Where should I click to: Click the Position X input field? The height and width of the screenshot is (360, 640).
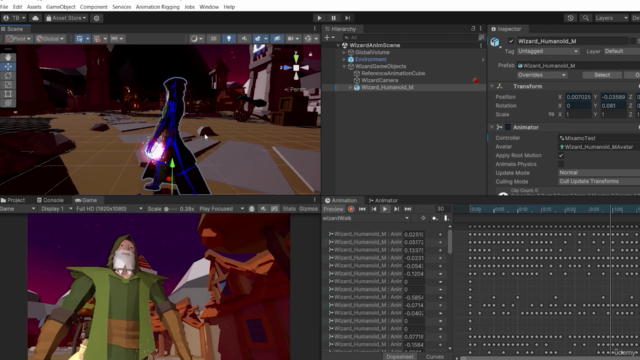tap(578, 97)
